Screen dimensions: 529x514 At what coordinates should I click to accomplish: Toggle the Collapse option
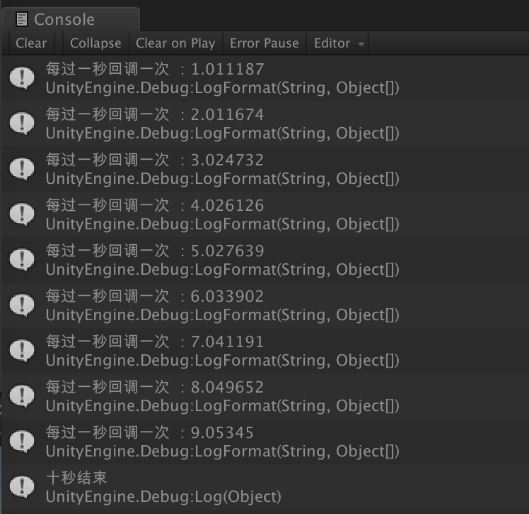coord(95,43)
